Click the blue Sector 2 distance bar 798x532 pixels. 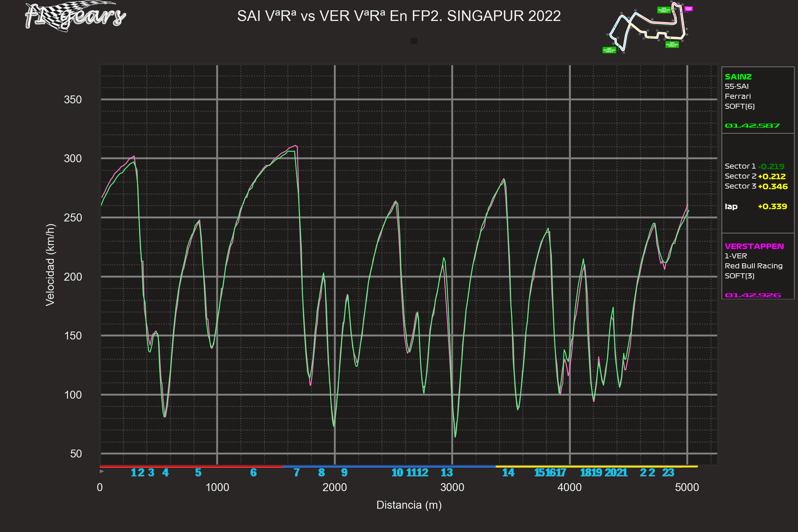click(x=389, y=466)
